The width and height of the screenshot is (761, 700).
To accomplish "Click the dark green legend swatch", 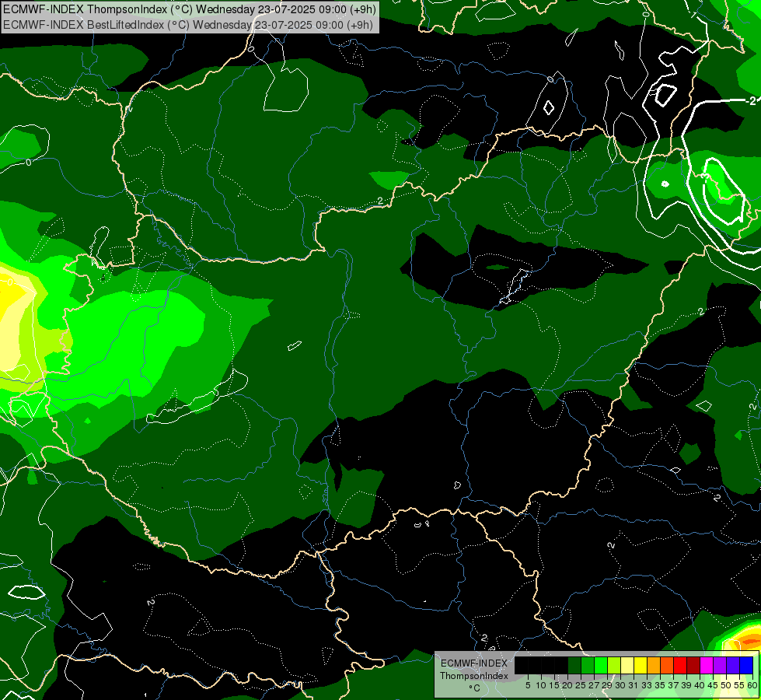I will click(x=574, y=665).
